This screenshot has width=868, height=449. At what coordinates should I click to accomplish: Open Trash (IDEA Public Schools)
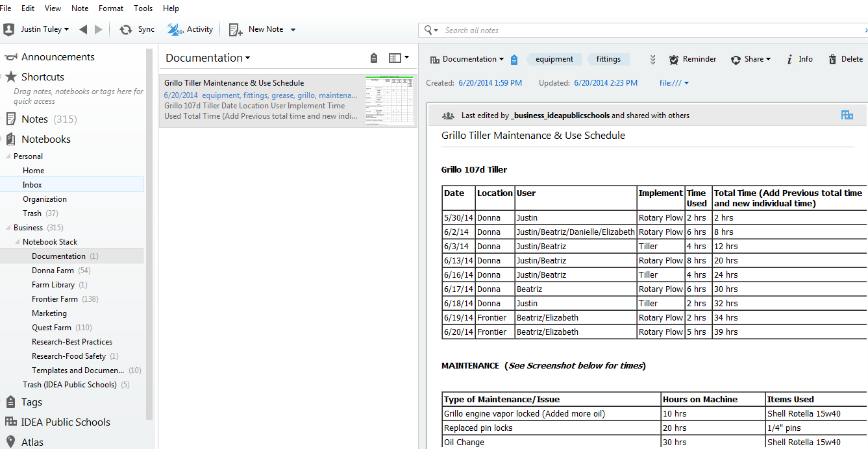[x=76, y=385]
